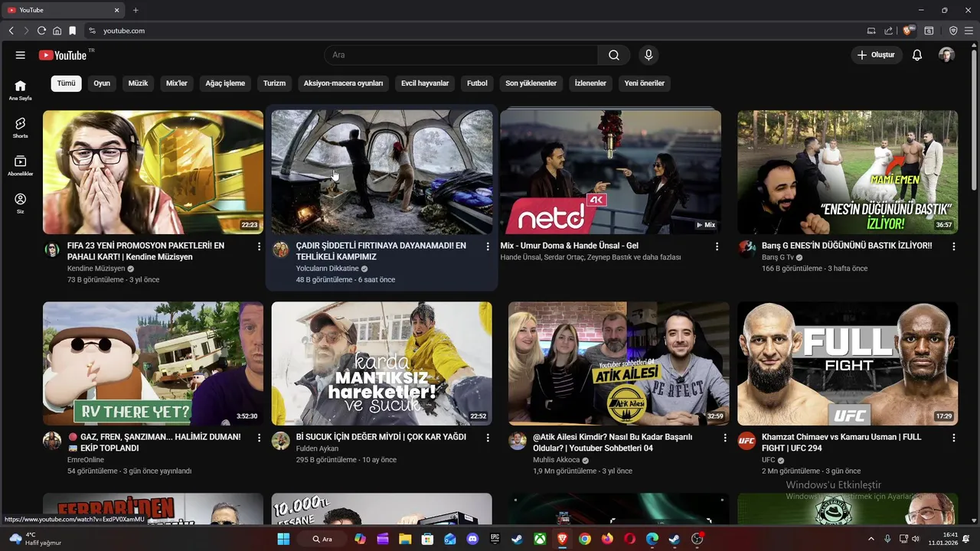Open Epic Games Launcher from taskbar
The image size is (980, 551).
(495, 539)
